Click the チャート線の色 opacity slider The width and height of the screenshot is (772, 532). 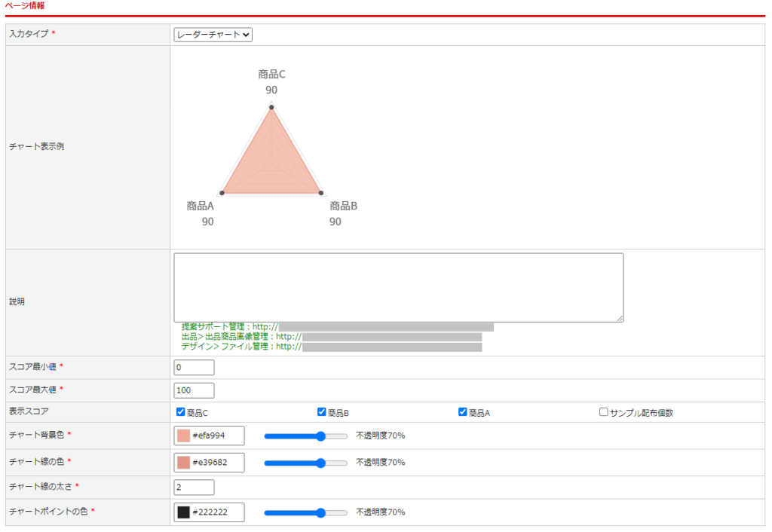305,463
